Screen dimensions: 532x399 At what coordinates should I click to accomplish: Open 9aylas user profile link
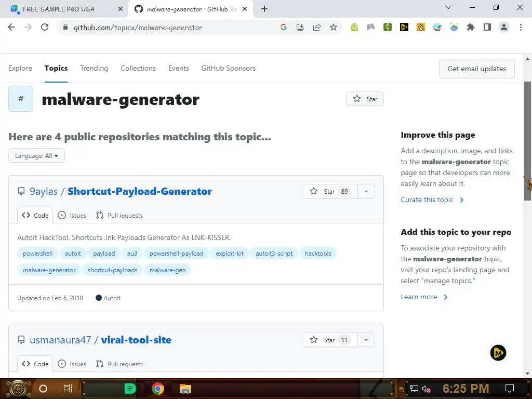[44, 191]
